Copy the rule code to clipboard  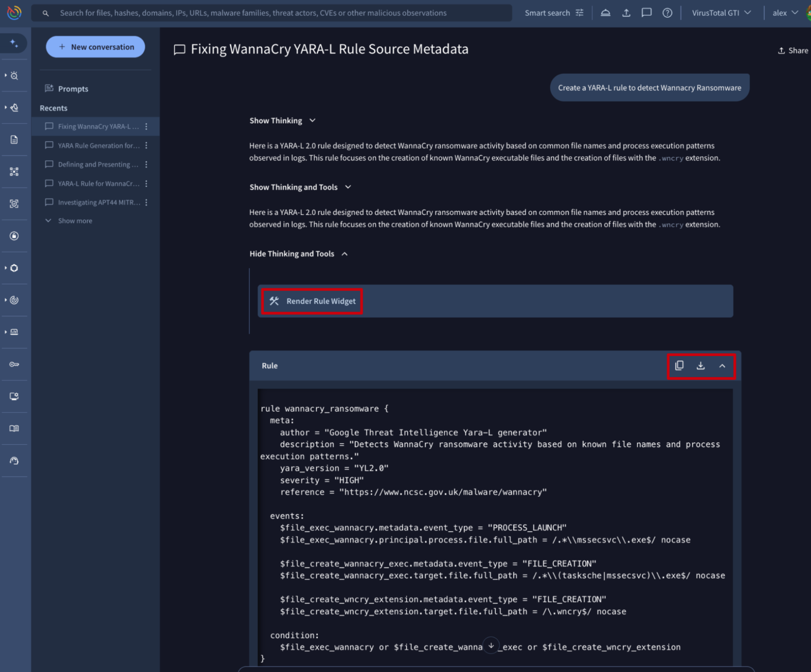point(679,366)
